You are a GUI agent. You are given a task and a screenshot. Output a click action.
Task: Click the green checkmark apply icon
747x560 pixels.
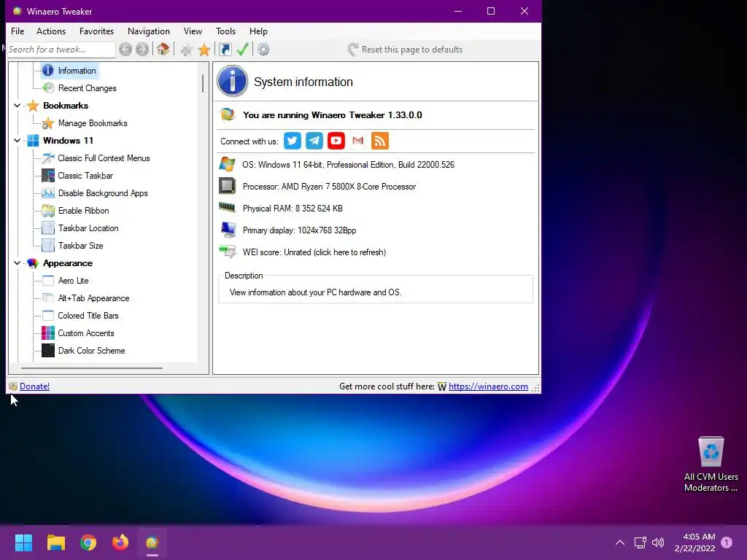click(x=242, y=50)
